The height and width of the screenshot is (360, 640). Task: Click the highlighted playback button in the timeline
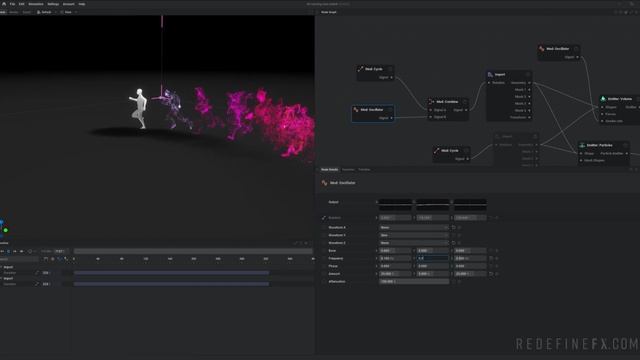click(x=8, y=251)
